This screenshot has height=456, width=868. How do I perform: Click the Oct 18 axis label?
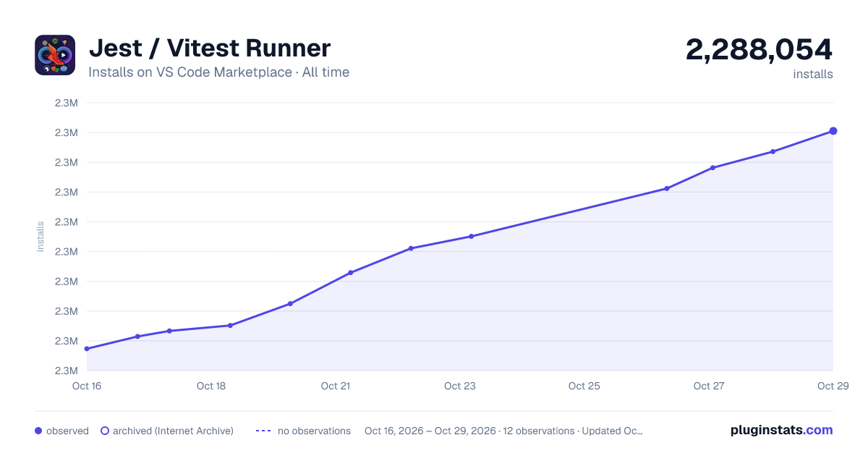pyautogui.click(x=211, y=386)
